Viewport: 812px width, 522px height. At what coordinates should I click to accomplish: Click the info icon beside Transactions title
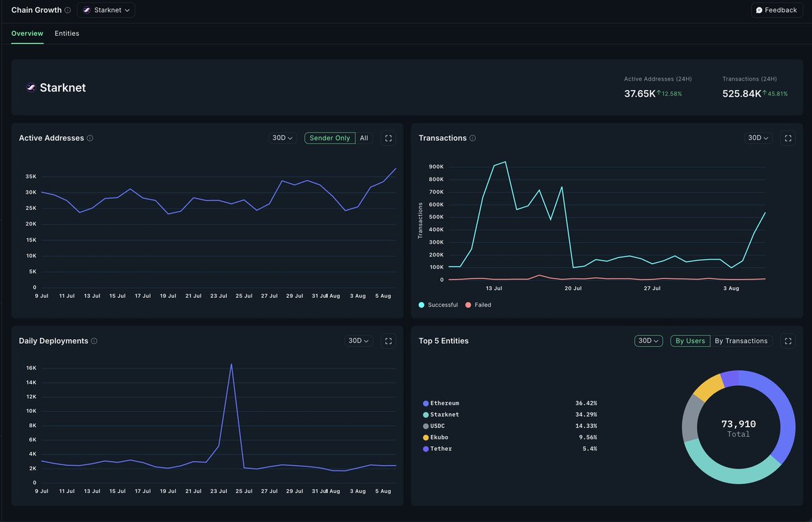coord(472,138)
